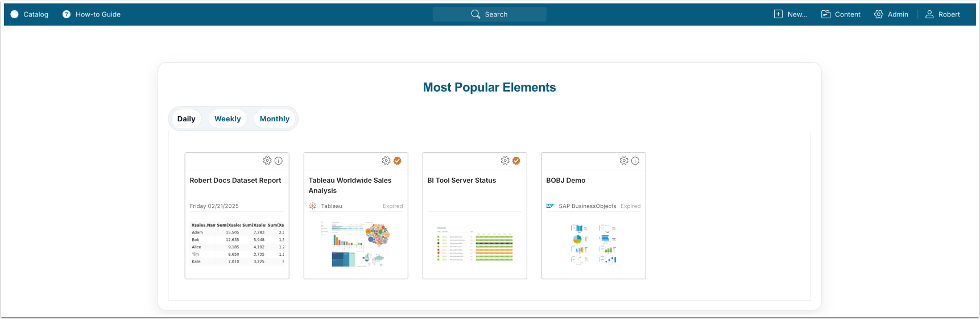Click gear icon on Robert Docs Dataset Report
Viewport: 980px width, 319px height.
pyautogui.click(x=267, y=161)
